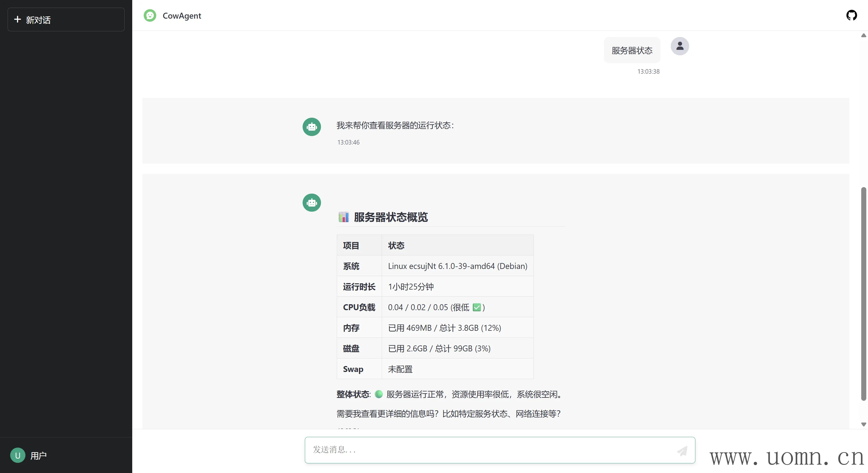Screen dimensions: 868x473
Task: Click the first bot avatar icon
Action: pyautogui.click(x=312, y=127)
